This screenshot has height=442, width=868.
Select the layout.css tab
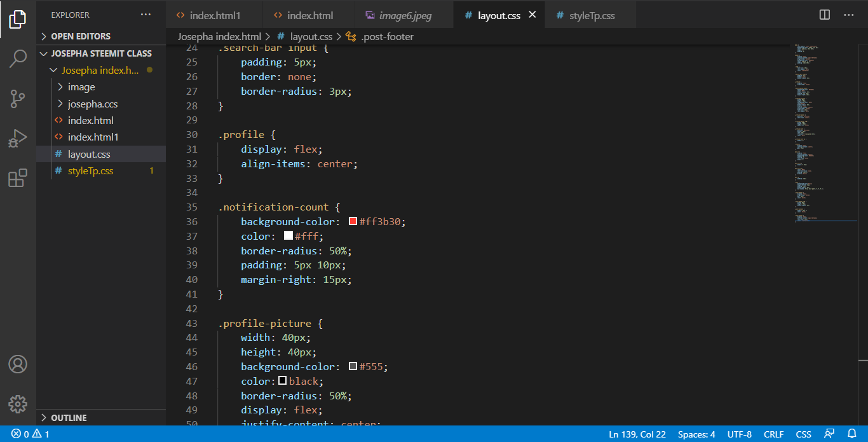click(499, 15)
